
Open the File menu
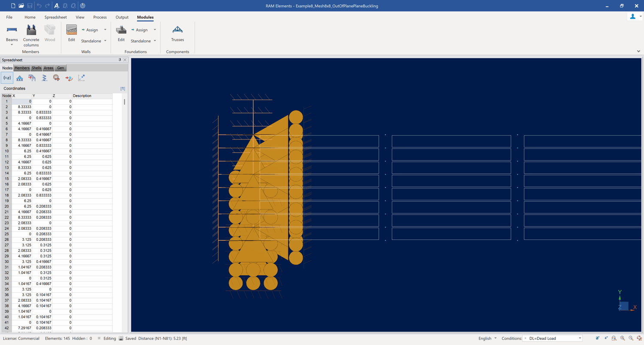(9, 17)
